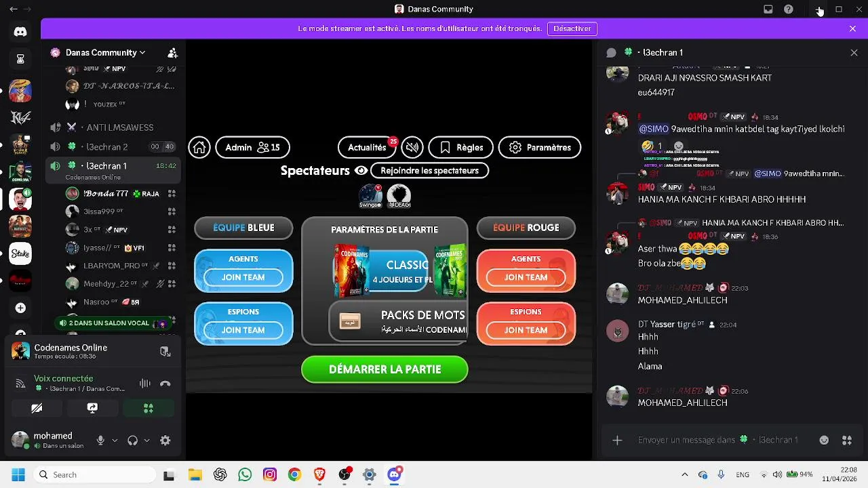
Task: Join red team as Agents
Action: (x=526, y=277)
